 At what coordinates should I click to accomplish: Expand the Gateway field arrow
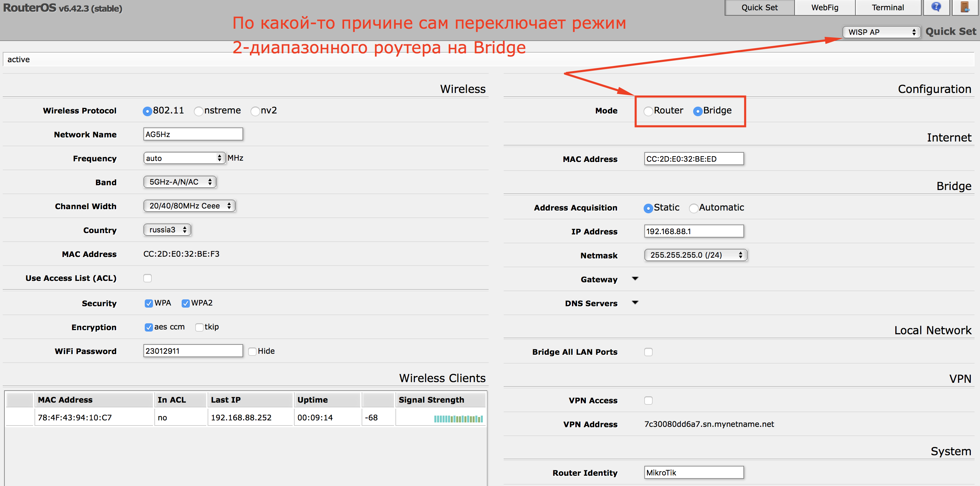(x=635, y=279)
